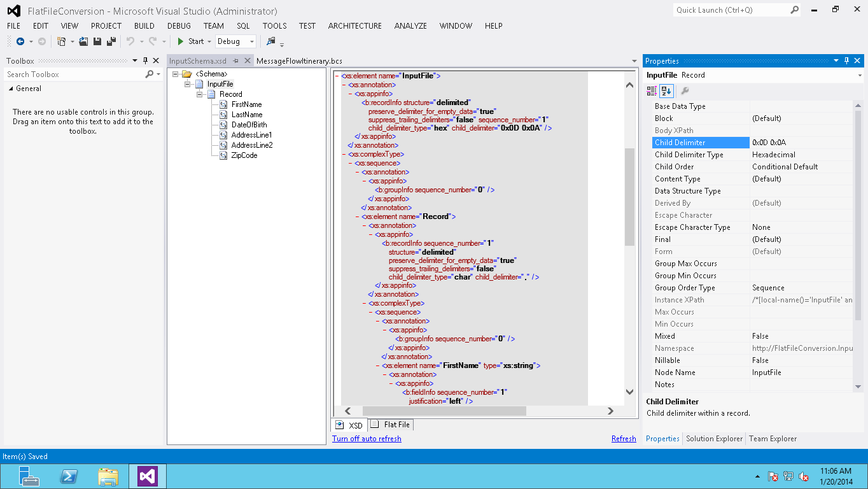Viewport: 868px width, 489px height.
Task: Click the New Project toolbar icon
Action: 62,41
